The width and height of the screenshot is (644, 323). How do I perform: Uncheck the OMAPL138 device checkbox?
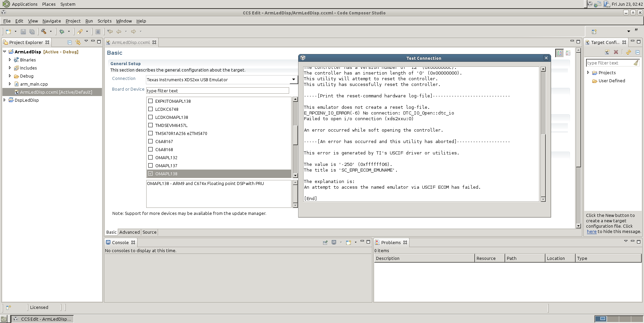click(x=151, y=174)
